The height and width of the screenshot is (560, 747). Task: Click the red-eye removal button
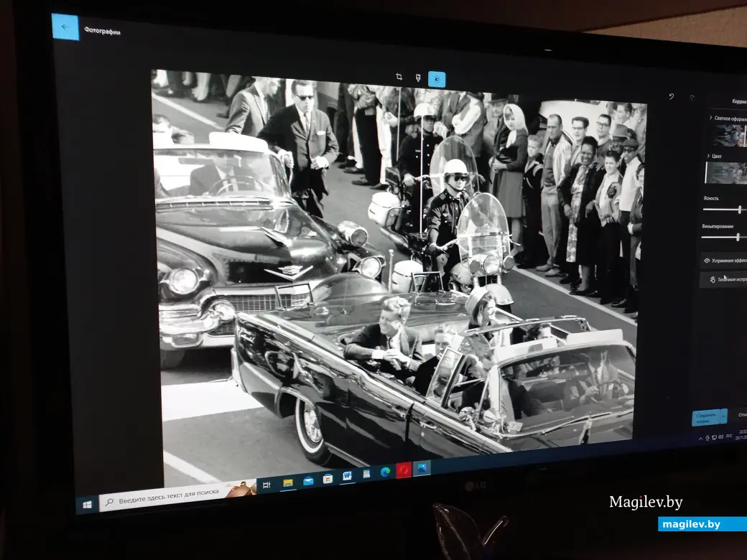[724, 261]
